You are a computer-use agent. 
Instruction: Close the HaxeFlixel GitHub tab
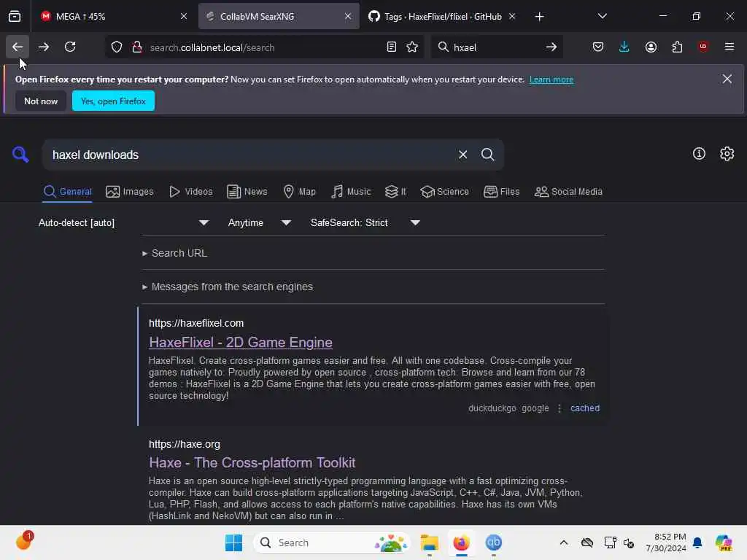click(512, 16)
